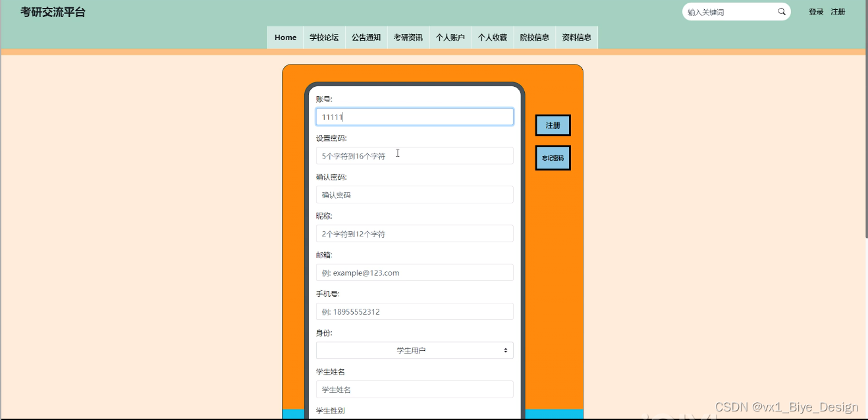Click the 忘记密码 button
Viewport: 868px width, 420px height.
(553, 158)
